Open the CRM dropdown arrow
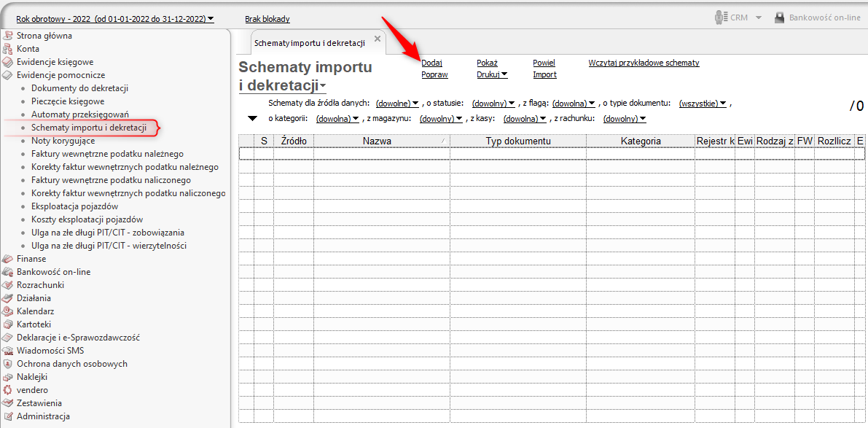Screen dimensions: 868x428 click(x=759, y=17)
